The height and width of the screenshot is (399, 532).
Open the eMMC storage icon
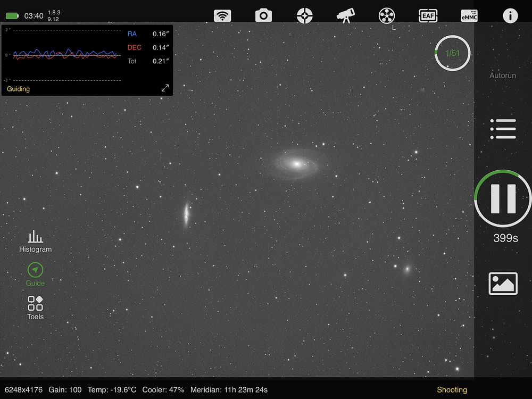click(x=469, y=15)
